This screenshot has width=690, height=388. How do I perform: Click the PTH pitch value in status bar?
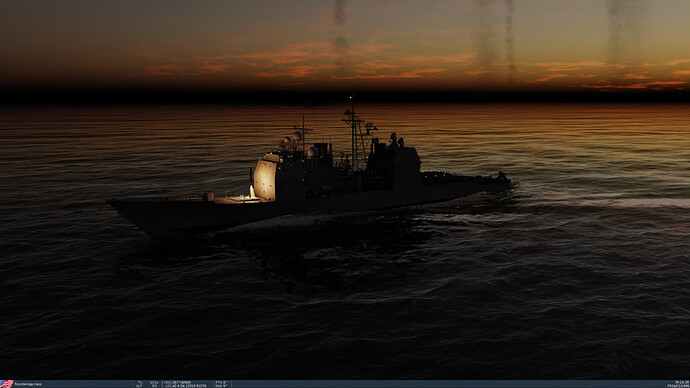point(221,382)
